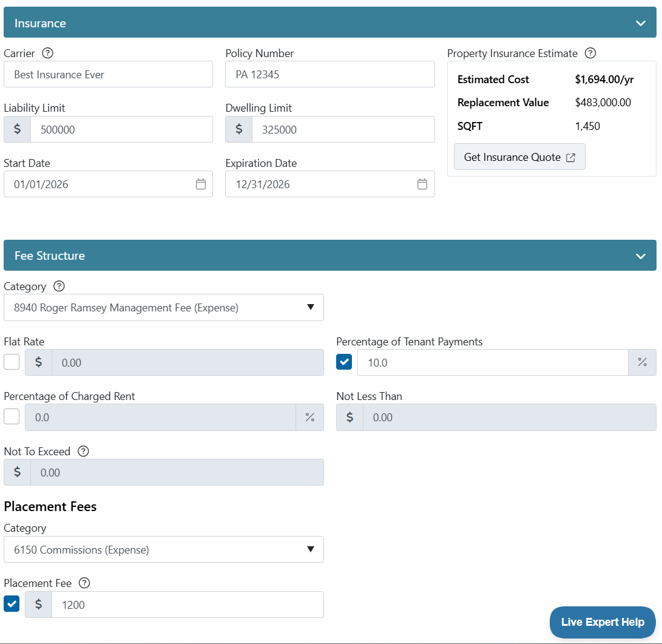Open the Management Fee category dropdown

[164, 307]
